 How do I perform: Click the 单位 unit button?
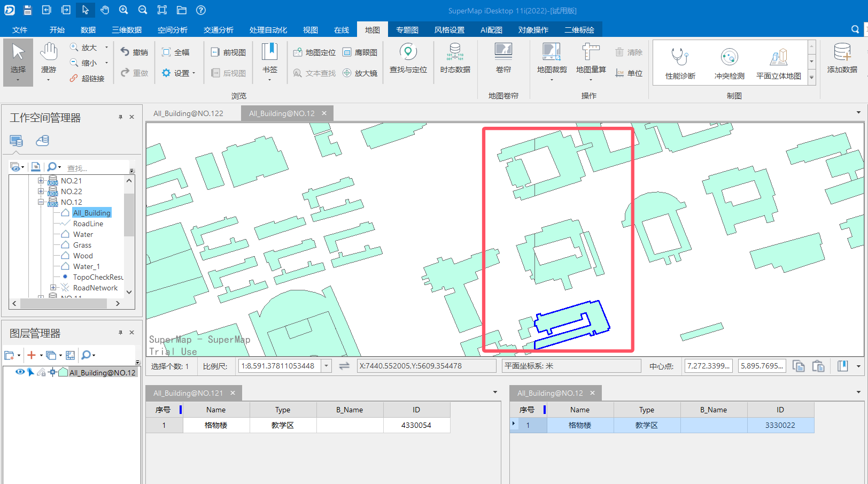[629, 73]
